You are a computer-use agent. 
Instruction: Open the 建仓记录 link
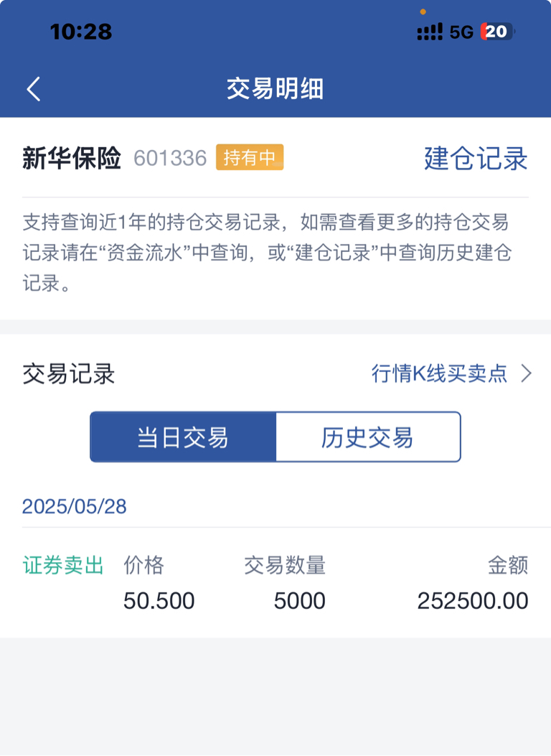click(476, 158)
